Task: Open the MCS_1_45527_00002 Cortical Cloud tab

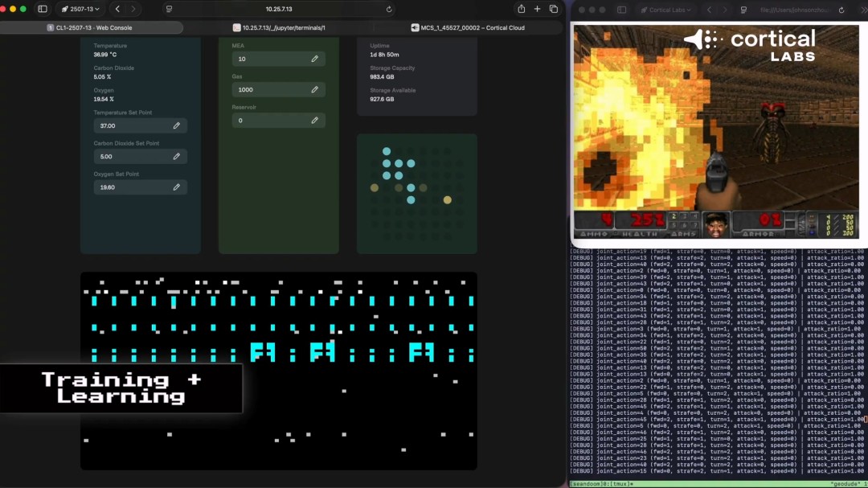Action: pos(467,27)
